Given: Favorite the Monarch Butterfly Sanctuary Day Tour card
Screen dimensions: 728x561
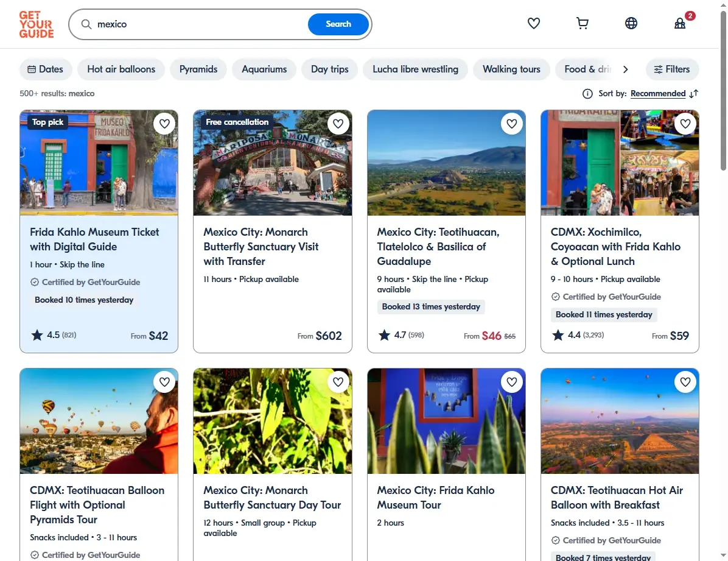Looking at the screenshot, I should [338, 382].
